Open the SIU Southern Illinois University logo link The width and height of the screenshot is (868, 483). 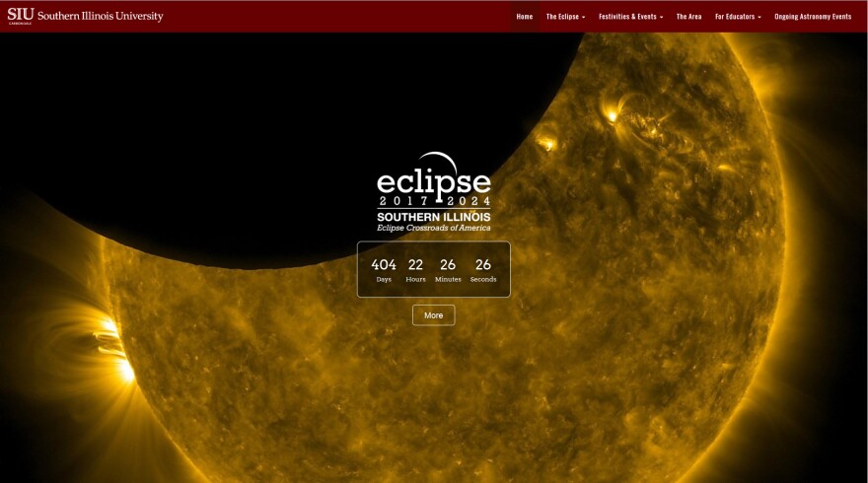[85, 16]
